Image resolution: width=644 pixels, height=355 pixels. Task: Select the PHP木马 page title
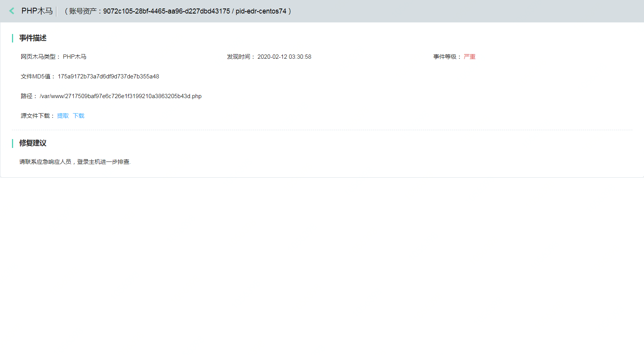click(37, 11)
